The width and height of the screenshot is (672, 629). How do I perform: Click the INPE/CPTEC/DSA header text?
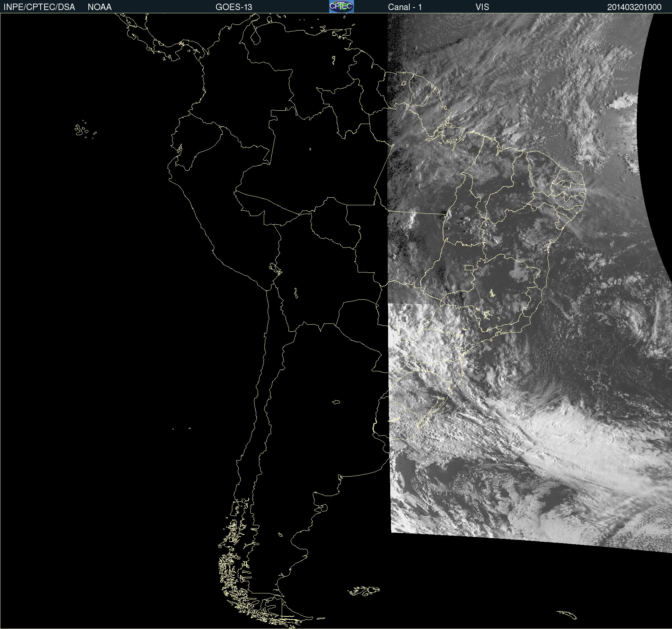39,7
